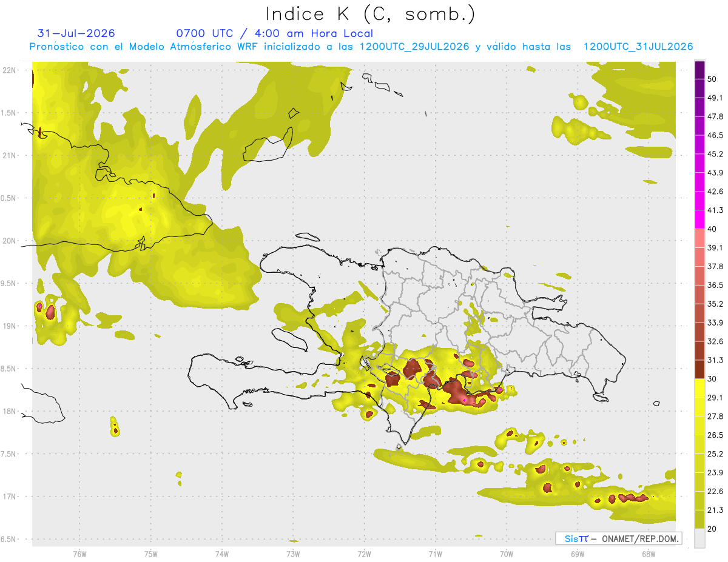The width and height of the screenshot is (728, 562).
Task: Pick the light gray swatch below 20
Action: [699, 538]
